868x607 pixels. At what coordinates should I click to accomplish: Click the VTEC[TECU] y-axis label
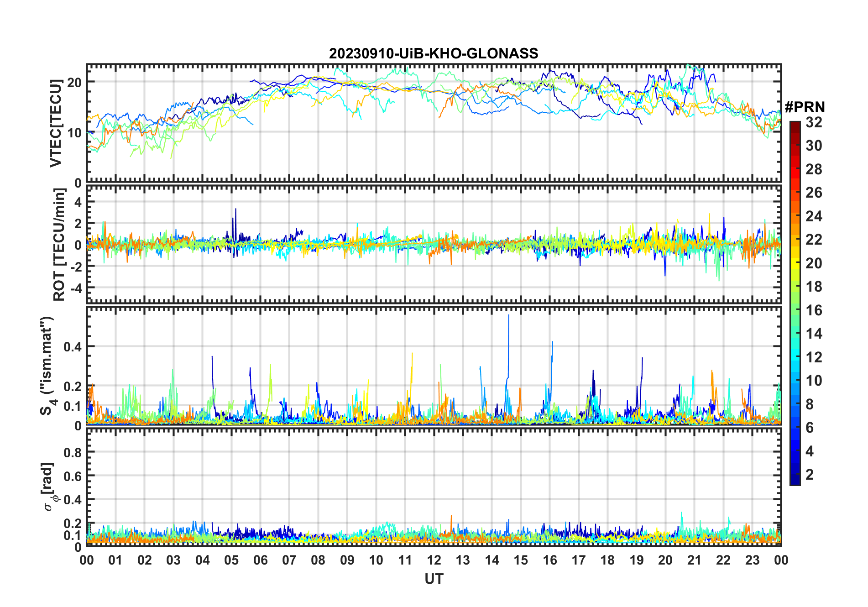pyautogui.click(x=56, y=123)
